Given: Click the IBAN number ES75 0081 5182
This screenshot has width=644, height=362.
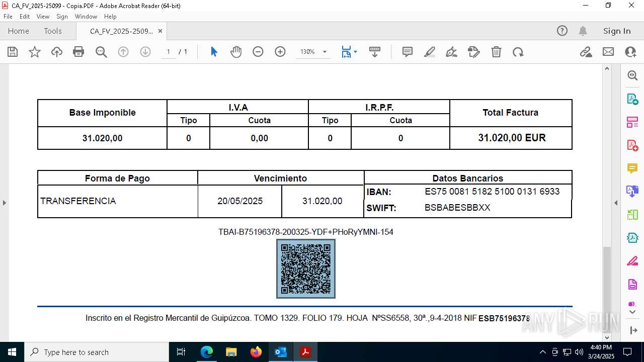Looking at the screenshot, I should pyautogui.click(x=492, y=191).
